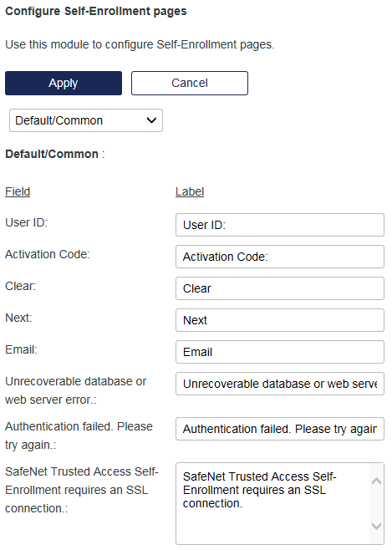392x550 pixels.
Task: Click the Unrecoverable database error field
Action: (280, 384)
